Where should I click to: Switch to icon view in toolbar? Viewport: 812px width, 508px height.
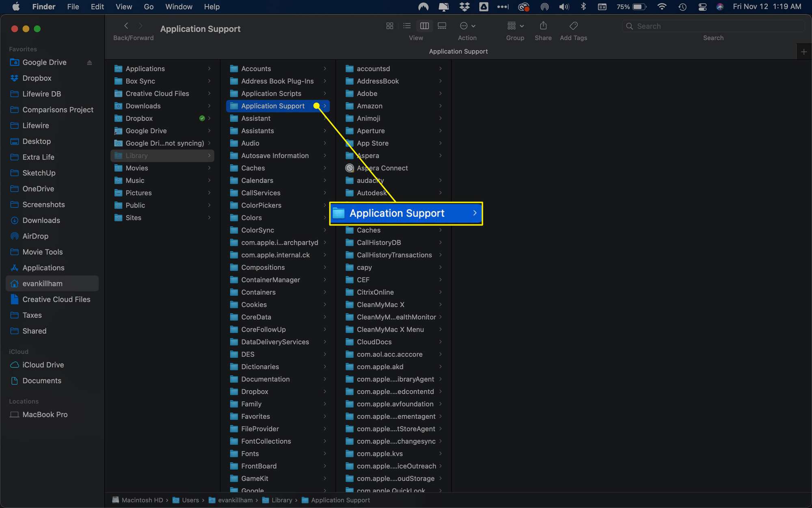coord(389,26)
